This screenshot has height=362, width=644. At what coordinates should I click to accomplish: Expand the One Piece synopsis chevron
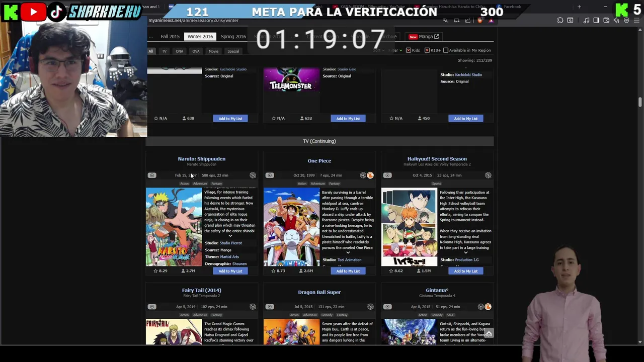tap(348, 253)
